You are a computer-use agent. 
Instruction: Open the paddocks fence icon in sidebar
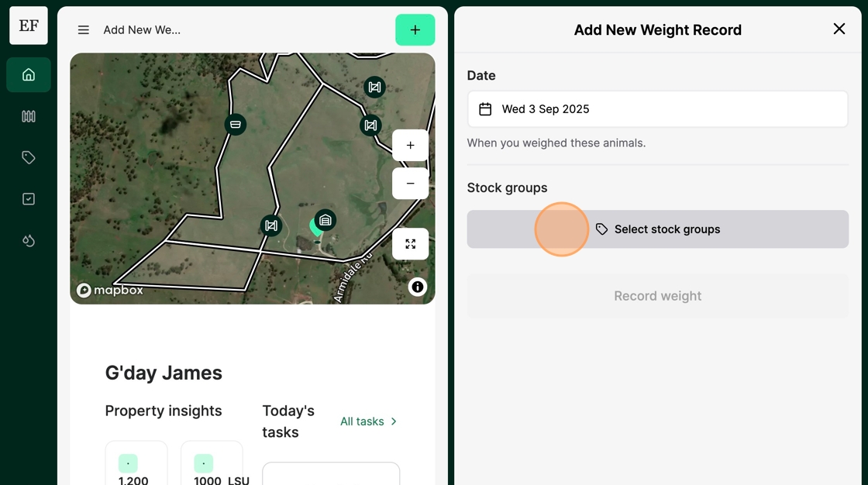[x=28, y=116]
